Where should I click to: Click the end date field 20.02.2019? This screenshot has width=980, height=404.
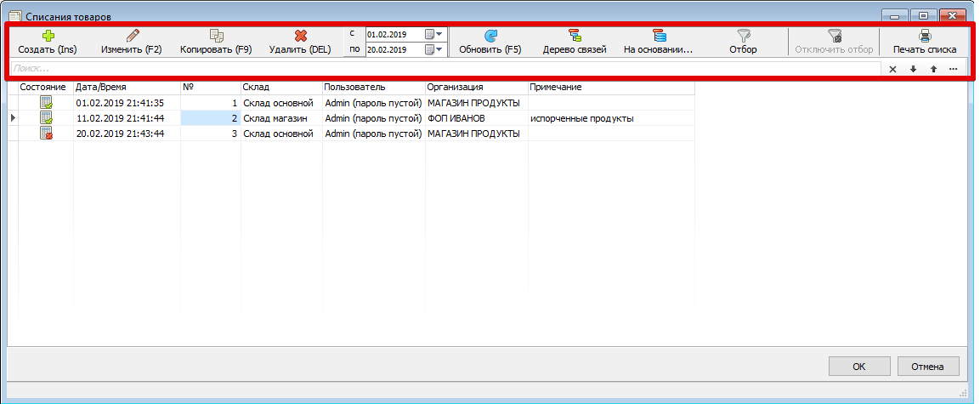(x=394, y=49)
